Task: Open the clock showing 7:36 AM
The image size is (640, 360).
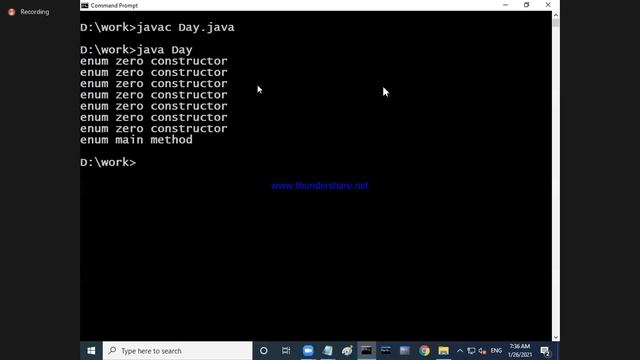Action: pyautogui.click(x=520, y=351)
